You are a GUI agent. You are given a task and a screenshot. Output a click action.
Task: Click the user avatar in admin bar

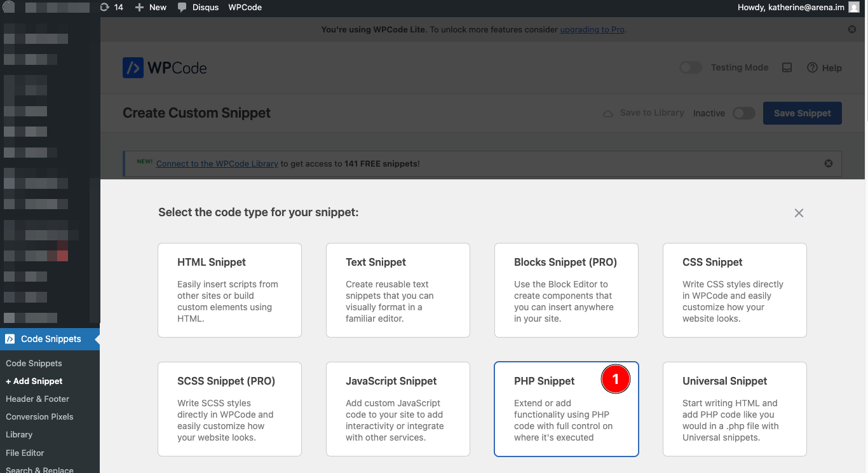click(x=854, y=8)
